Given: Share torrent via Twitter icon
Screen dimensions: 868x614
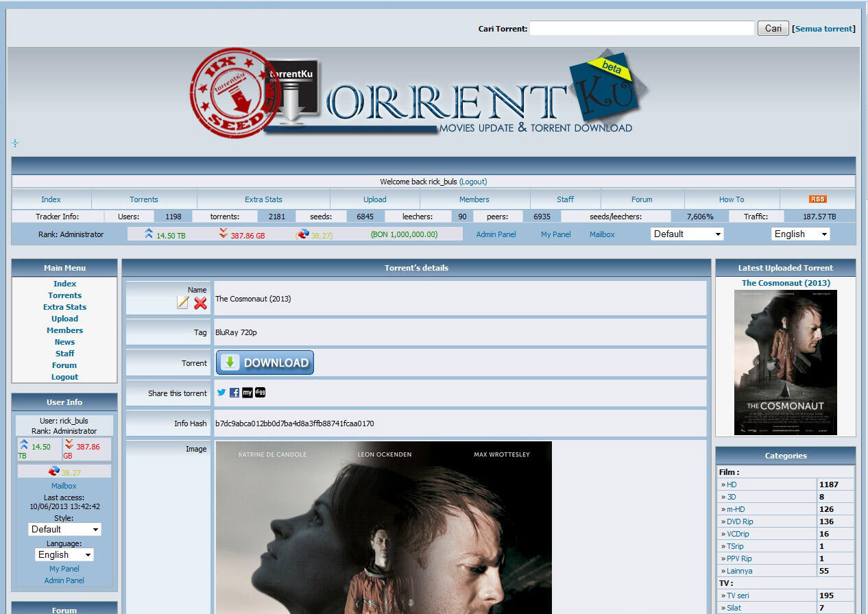Looking at the screenshot, I should [x=221, y=393].
